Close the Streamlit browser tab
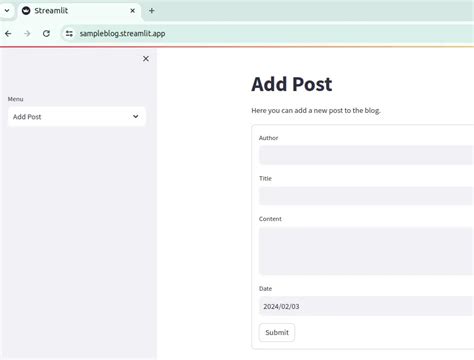The height and width of the screenshot is (360, 474). point(132,11)
